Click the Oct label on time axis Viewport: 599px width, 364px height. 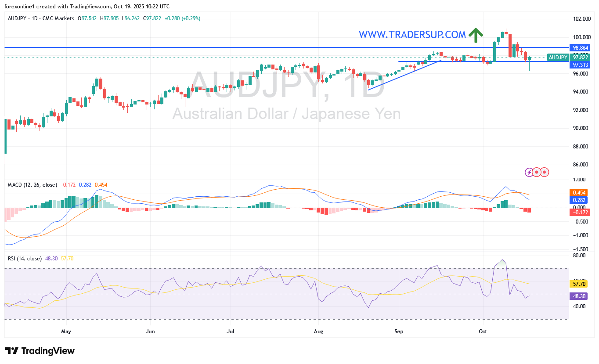click(483, 331)
